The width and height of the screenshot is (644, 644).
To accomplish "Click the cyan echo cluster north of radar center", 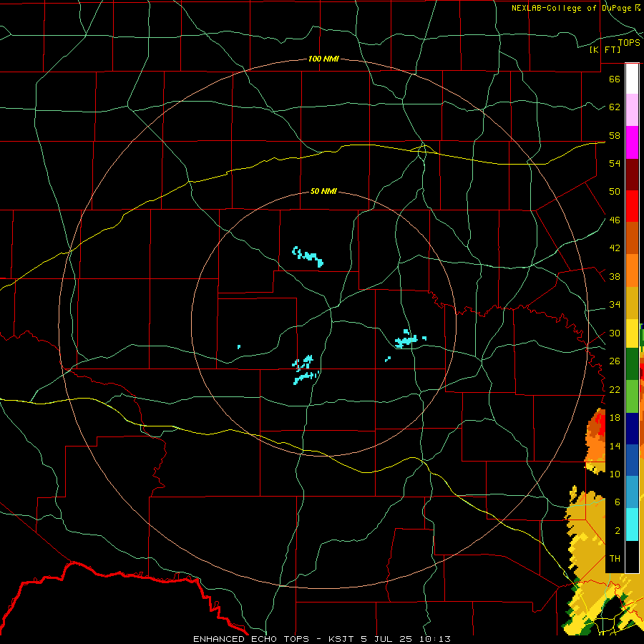I will (x=308, y=256).
